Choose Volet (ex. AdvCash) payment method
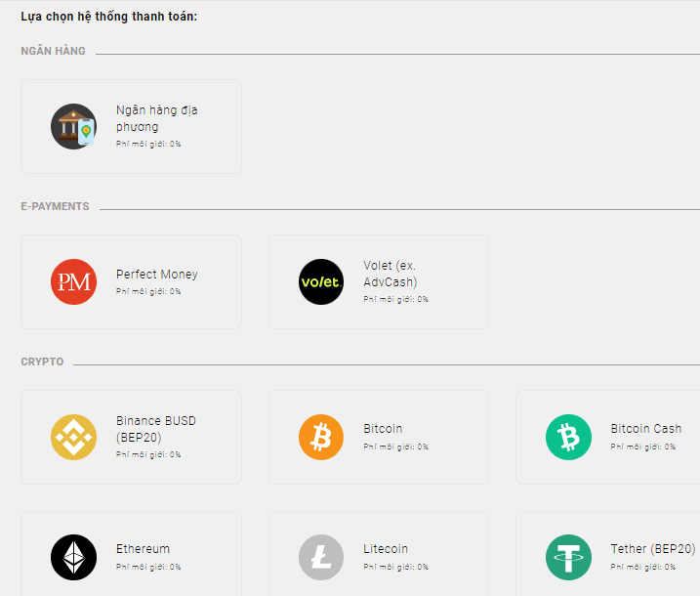The height and width of the screenshot is (596, 700). click(379, 282)
